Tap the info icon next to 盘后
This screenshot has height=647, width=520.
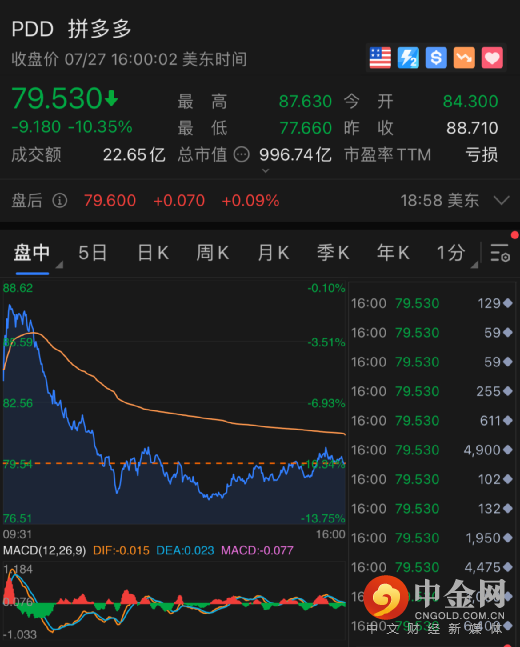click(60, 201)
